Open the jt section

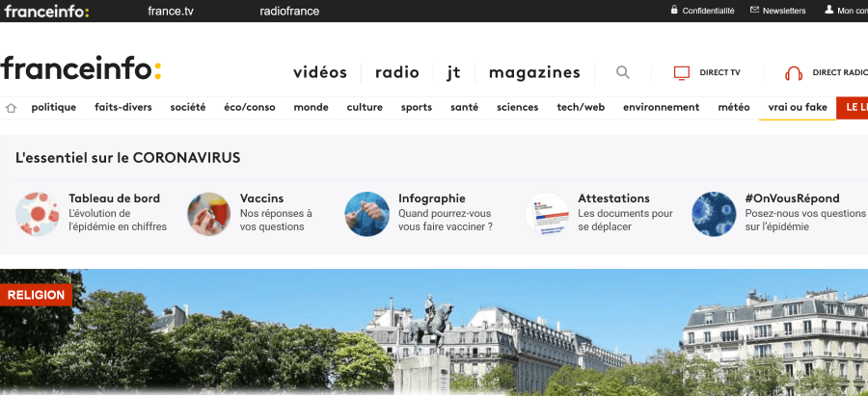454,73
